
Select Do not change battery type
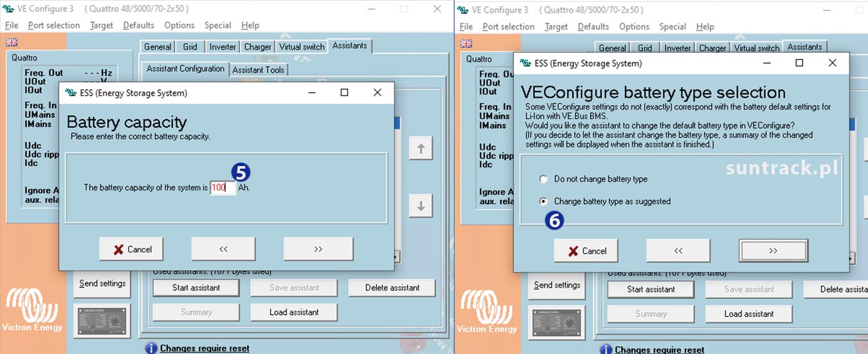594,179
